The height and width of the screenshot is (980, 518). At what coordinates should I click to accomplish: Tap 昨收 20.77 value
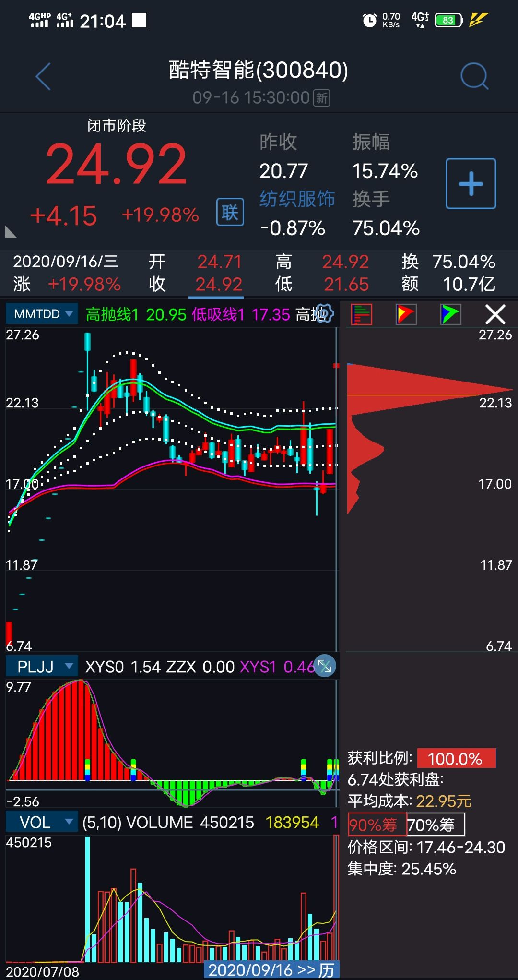tap(283, 171)
